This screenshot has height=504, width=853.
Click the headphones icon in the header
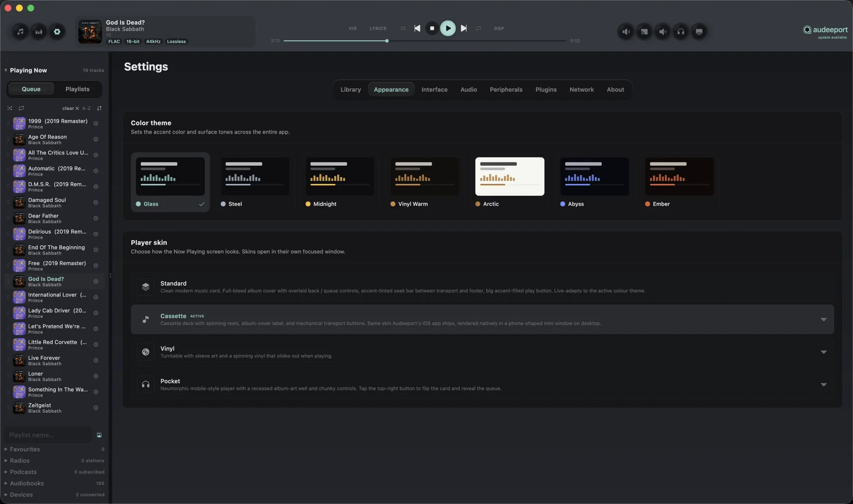[681, 32]
